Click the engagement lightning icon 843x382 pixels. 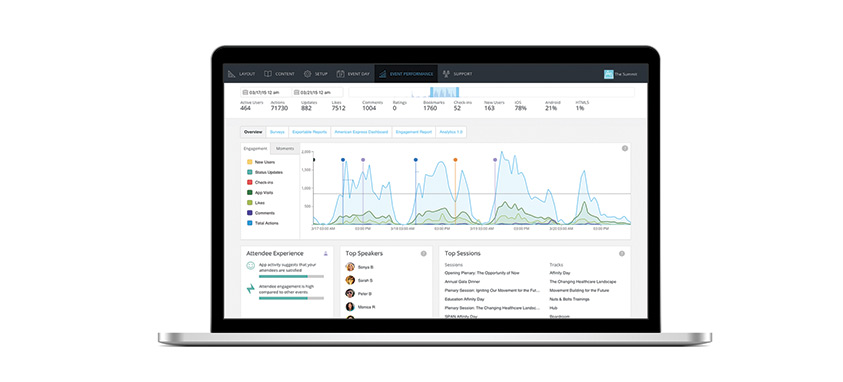pyautogui.click(x=251, y=289)
